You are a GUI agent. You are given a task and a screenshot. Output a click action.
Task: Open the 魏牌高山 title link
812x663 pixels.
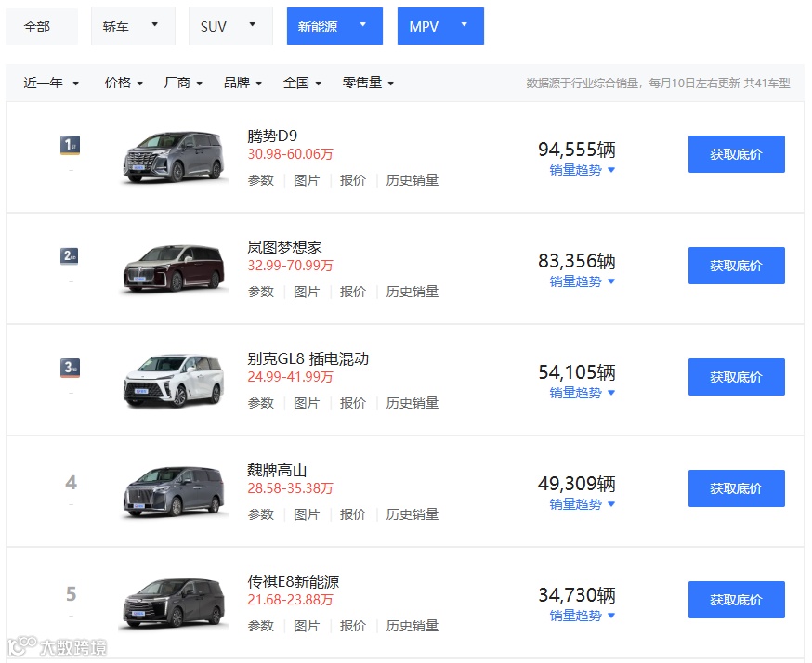click(x=277, y=470)
